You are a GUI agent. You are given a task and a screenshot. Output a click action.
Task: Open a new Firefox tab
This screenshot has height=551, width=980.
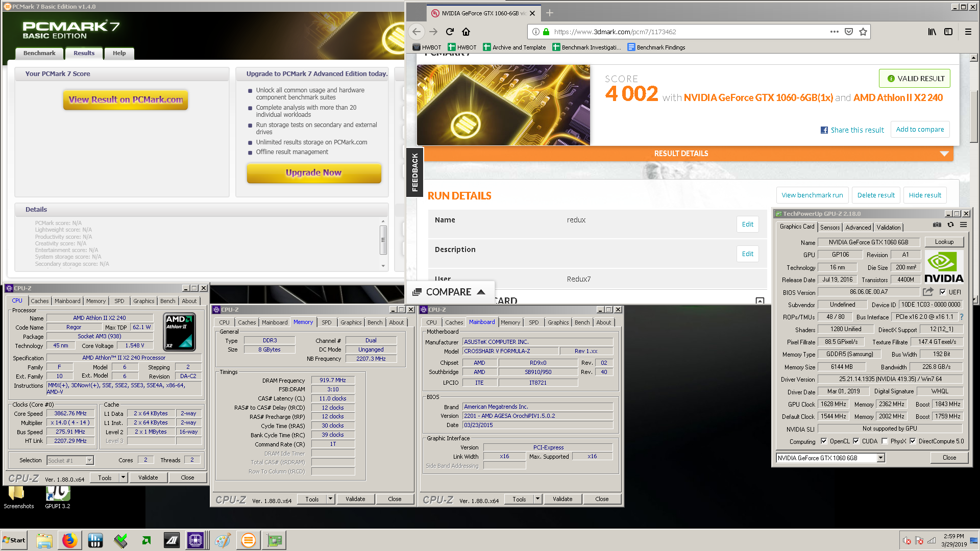(x=550, y=13)
